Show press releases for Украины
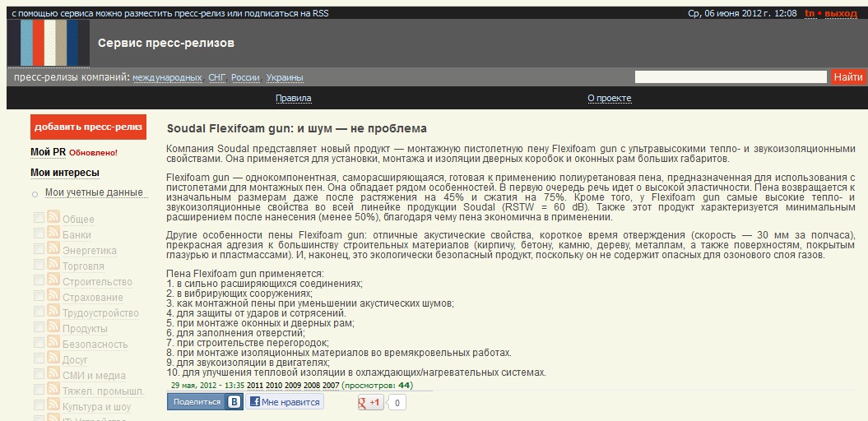 (285, 77)
